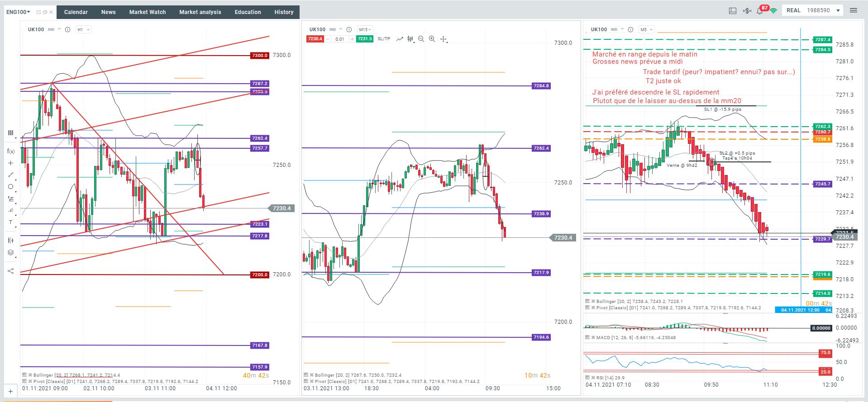
Task: Remove the Bollinger indicator on the M15 chart
Action: click(x=311, y=375)
